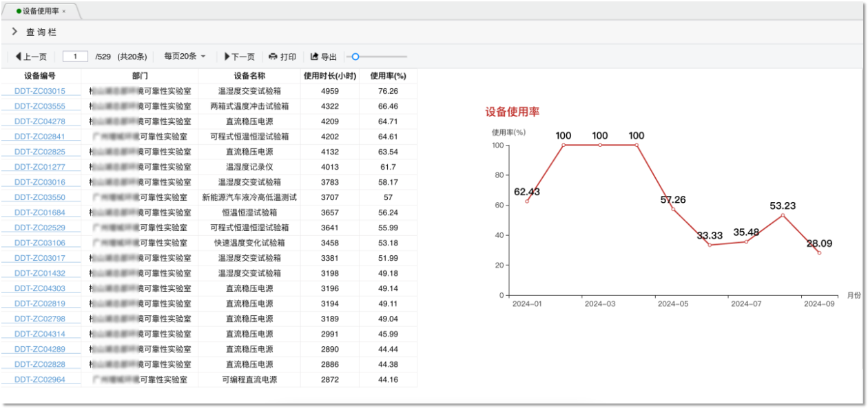Open device link DDT-ZC02841
The height and width of the screenshot is (409, 868).
pos(40,137)
